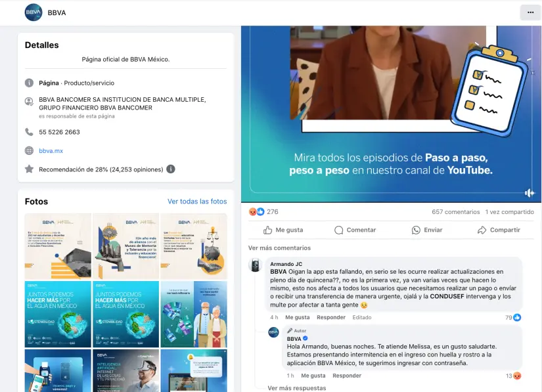542x392 pixels.
Task: Open the first photo thumbnail in Fotos
Action: tap(58, 246)
